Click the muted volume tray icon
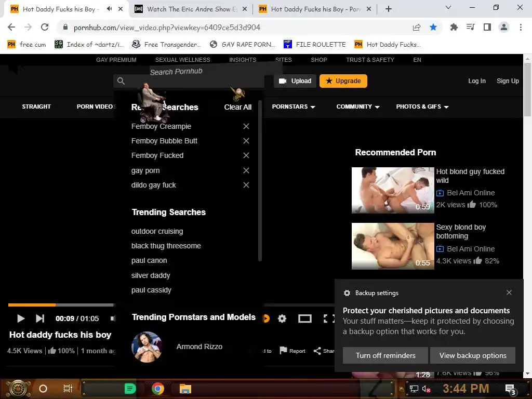This screenshot has height=399, width=532. coord(426,389)
